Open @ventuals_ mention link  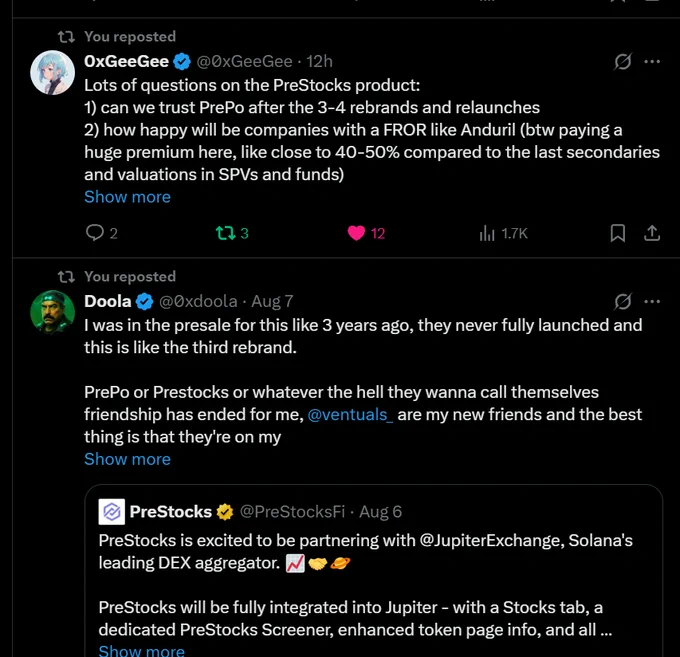tap(350, 415)
